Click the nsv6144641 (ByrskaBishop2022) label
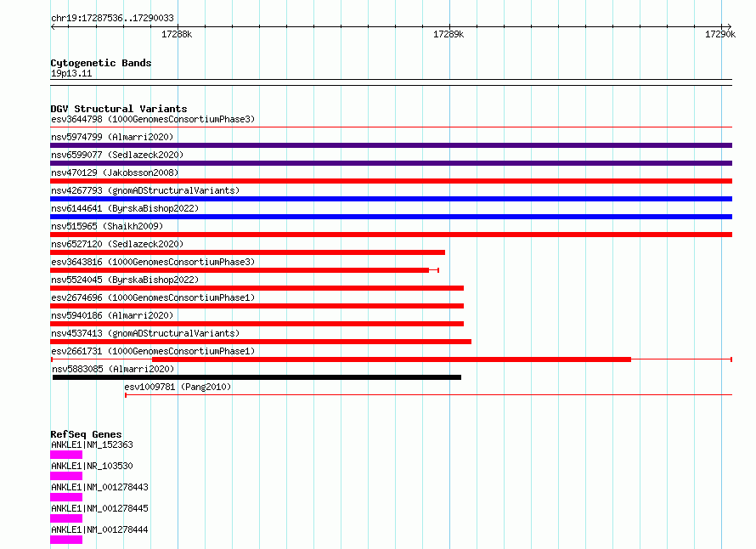Viewport: 756px width, 549px height. click(125, 208)
